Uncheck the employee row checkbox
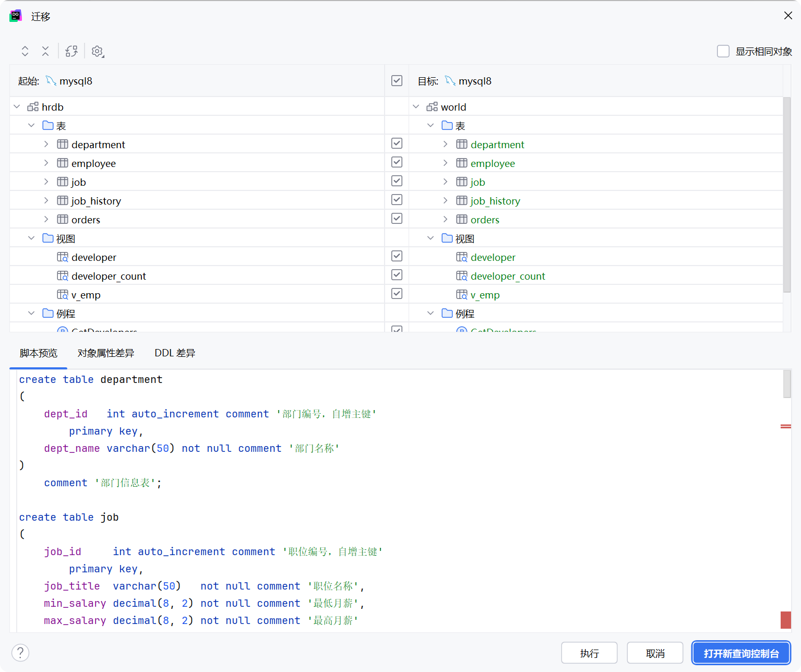Screen dimensions: 801x672 tap(397, 162)
